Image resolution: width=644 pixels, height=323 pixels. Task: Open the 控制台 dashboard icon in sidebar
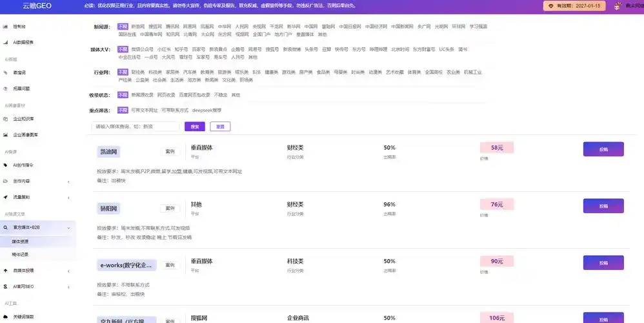(x=6, y=27)
